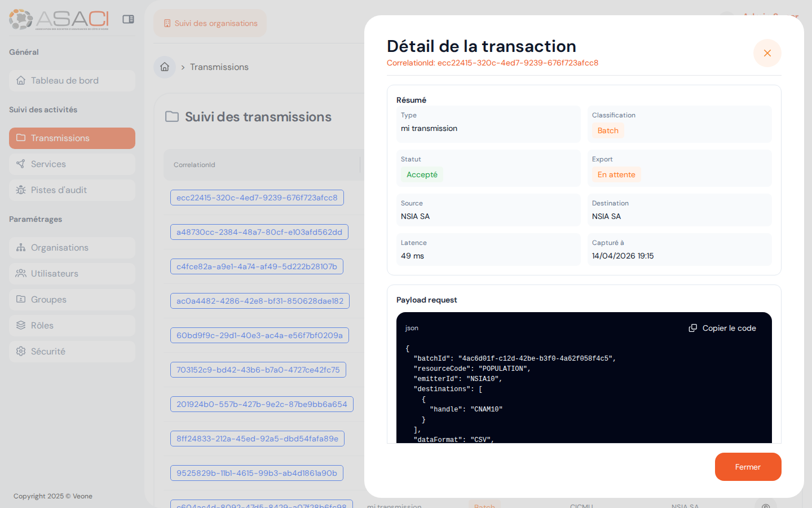Click the folder icon beside Suivi des transmissions

171,117
